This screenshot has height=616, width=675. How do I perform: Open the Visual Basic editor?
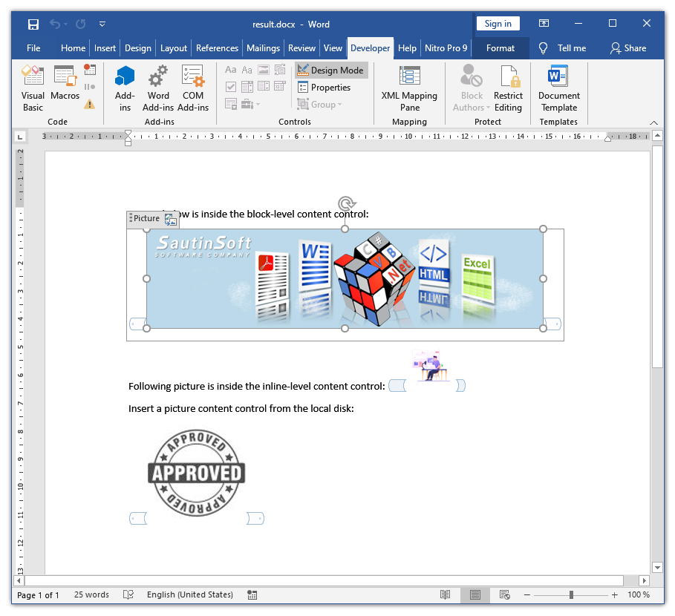(33, 88)
